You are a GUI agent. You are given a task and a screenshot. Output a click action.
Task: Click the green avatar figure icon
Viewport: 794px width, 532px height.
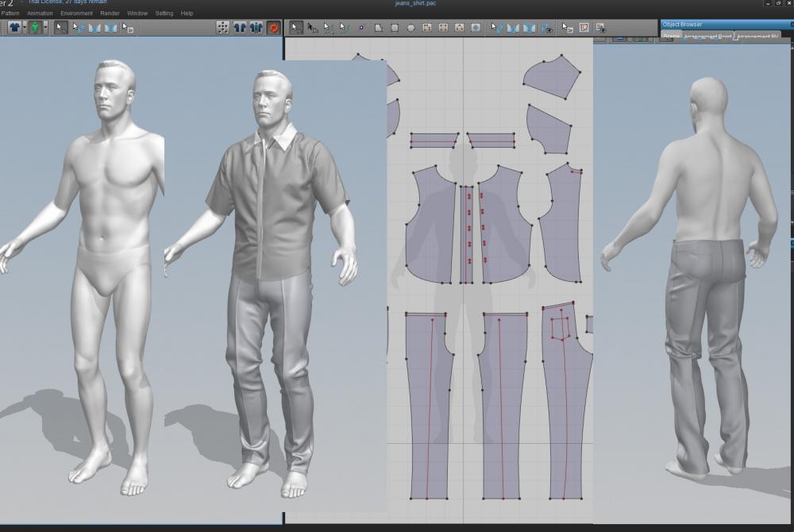point(36,27)
